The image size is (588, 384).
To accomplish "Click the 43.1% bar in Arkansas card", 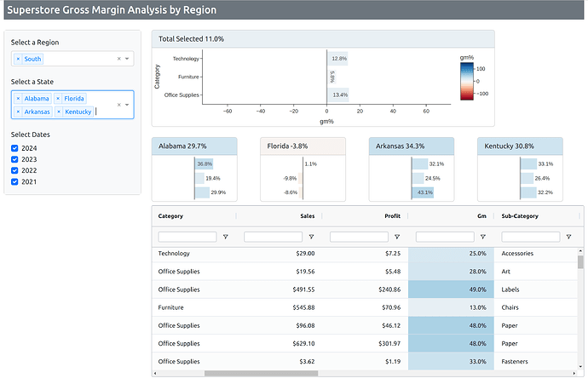I will coord(423,192).
